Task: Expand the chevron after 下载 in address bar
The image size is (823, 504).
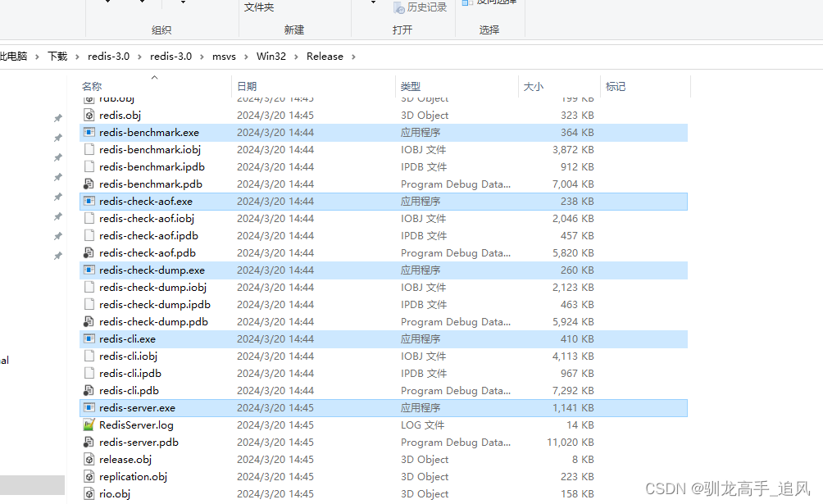Action: tap(77, 57)
